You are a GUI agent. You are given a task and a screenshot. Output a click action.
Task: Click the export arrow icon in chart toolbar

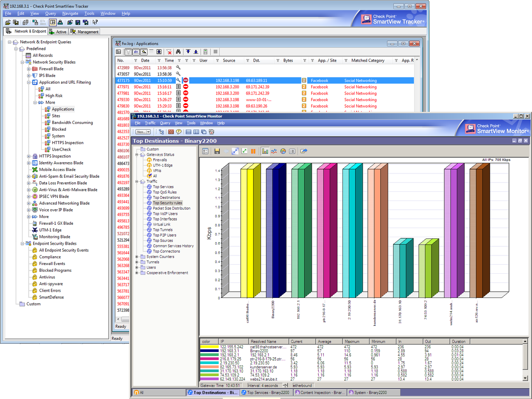pyautogui.click(x=304, y=151)
